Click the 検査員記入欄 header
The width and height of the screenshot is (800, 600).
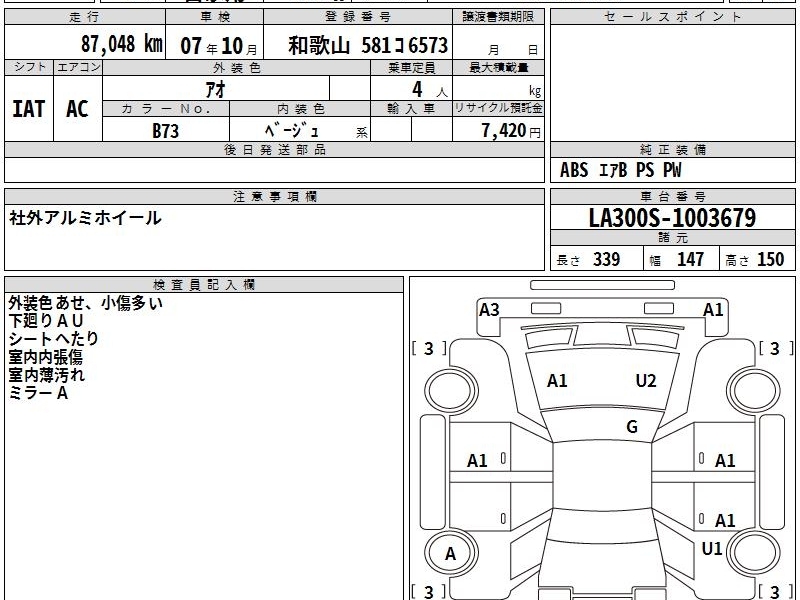[x=204, y=285]
